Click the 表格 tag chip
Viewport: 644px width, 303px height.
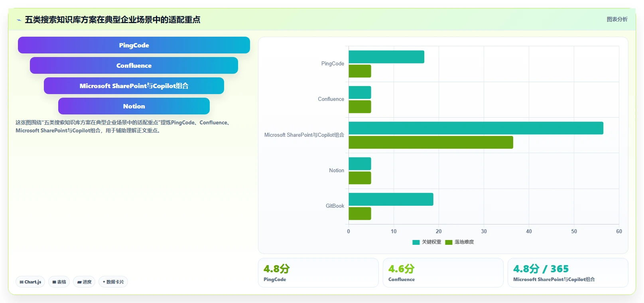pos(59,282)
